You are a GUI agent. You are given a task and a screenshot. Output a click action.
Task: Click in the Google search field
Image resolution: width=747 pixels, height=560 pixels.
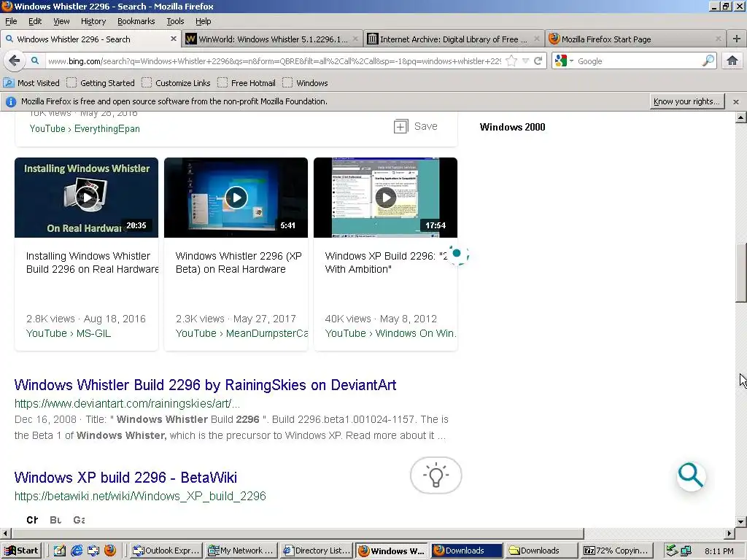638,61
